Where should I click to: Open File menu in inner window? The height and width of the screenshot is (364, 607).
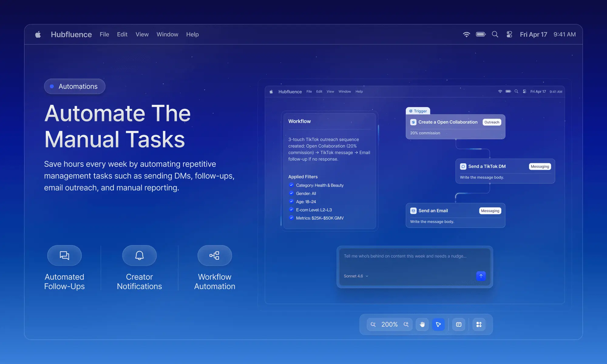click(x=309, y=92)
